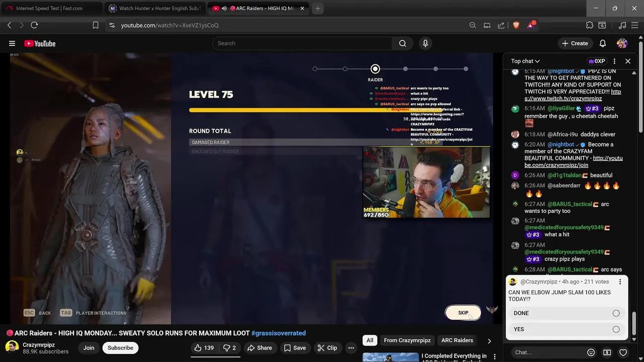Start voice search with the microphone
The width and height of the screenshot is (644, 362).
(425, 43)
